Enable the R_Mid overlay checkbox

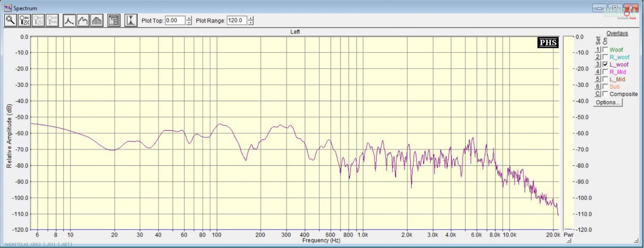pyautogui.click(x=605, y=72)
